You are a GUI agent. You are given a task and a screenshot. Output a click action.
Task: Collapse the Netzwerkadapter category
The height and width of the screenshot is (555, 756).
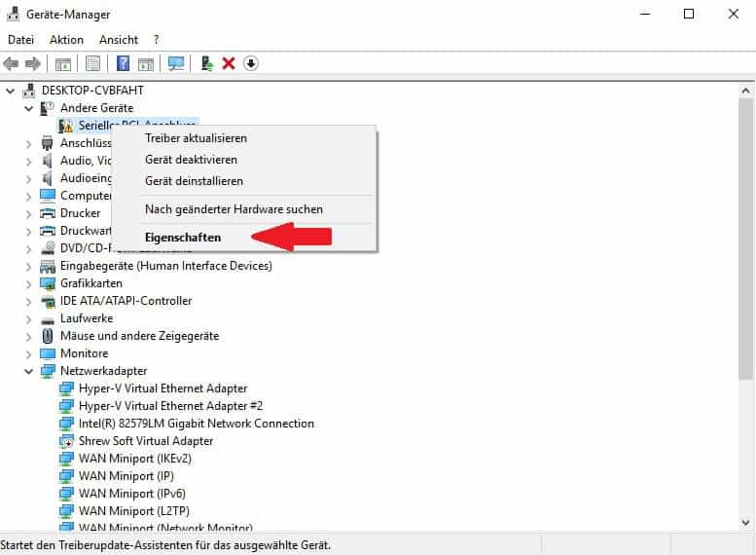pyautogui.click(x=29, y=371)
